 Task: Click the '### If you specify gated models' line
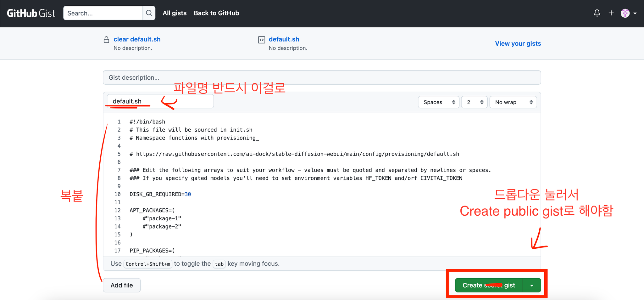click(x=296, y=178)
